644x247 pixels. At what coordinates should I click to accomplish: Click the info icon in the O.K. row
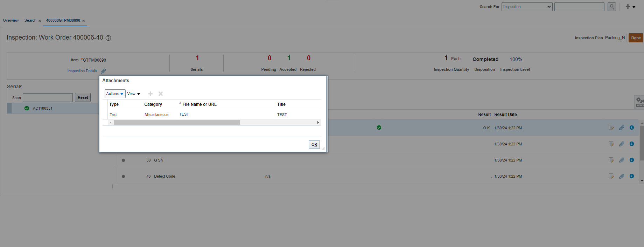(x=632, y=128)
